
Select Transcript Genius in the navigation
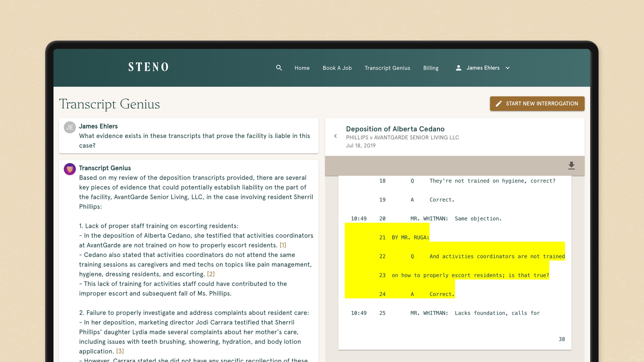pyautogui.click(x=387, y=68)
